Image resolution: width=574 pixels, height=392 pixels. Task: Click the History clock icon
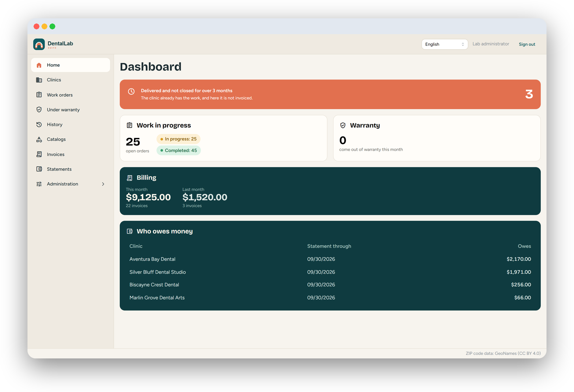39,125
